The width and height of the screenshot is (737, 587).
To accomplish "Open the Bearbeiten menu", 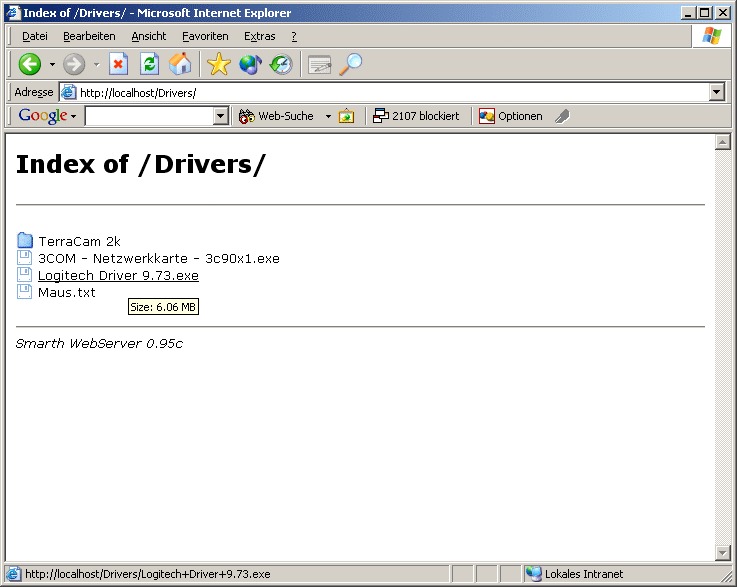I will tap(89, 36).
